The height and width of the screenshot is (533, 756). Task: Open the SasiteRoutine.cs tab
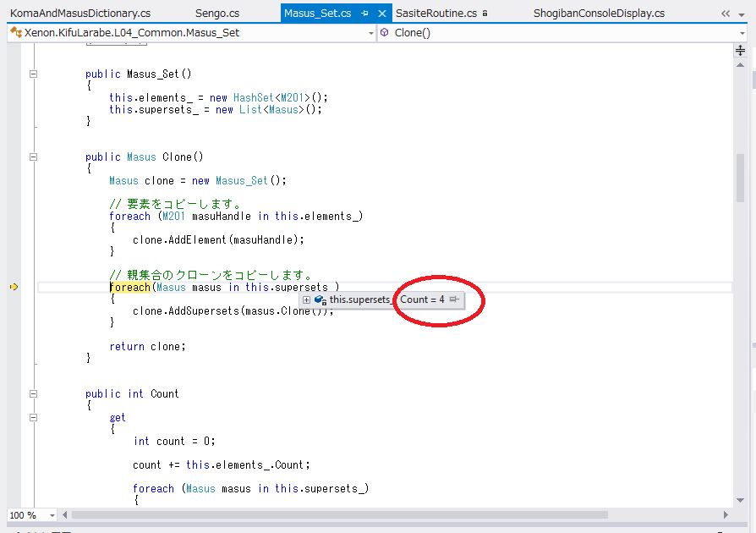436,13
